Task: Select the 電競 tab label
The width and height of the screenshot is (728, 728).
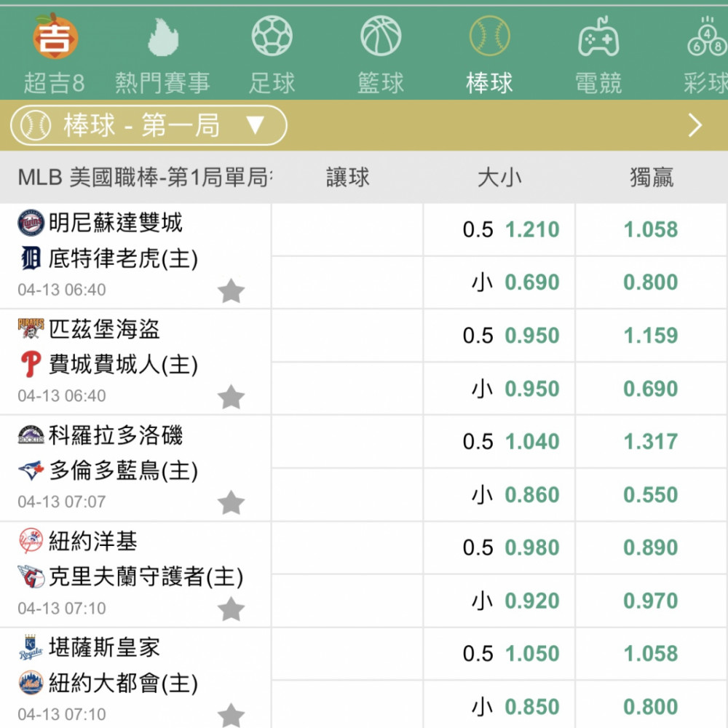Action: click(x=598, y=84)
